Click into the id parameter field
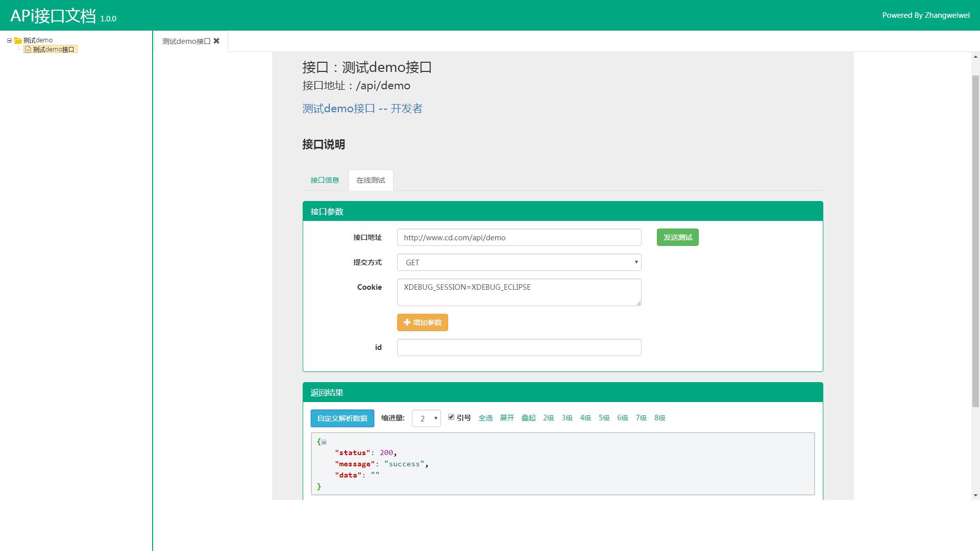 pyautogui.click(x=519, y=347)
